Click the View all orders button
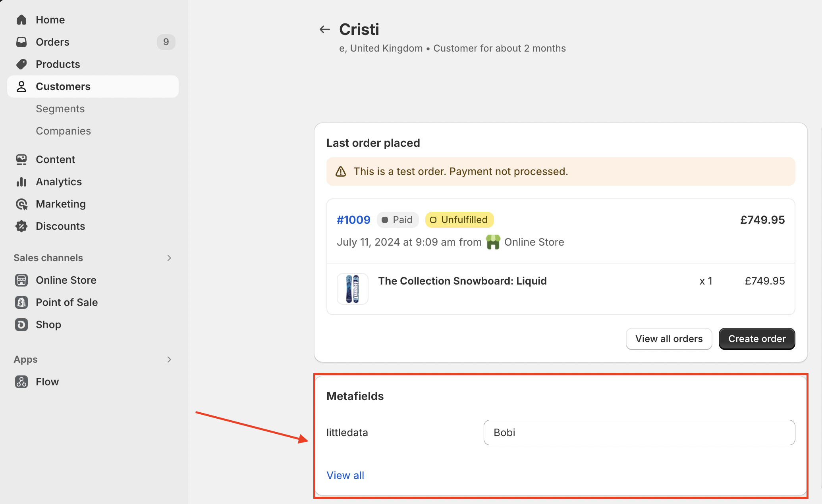This screenshot has width=822, height=504. click(x=669, y=339)
